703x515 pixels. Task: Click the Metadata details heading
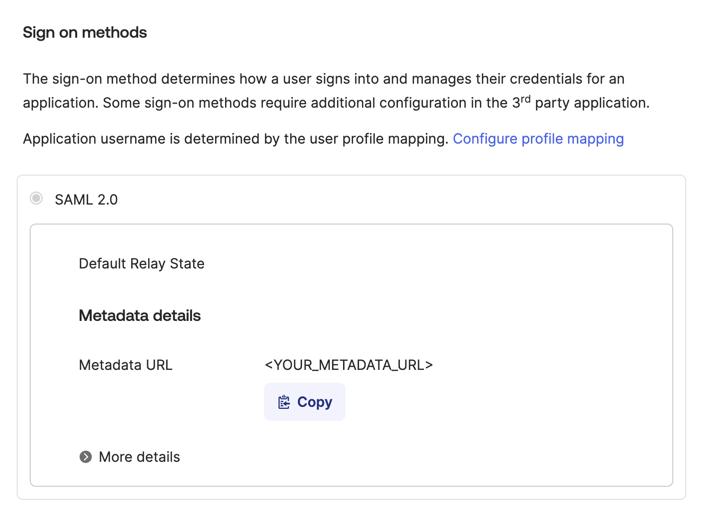pos(140,316)
